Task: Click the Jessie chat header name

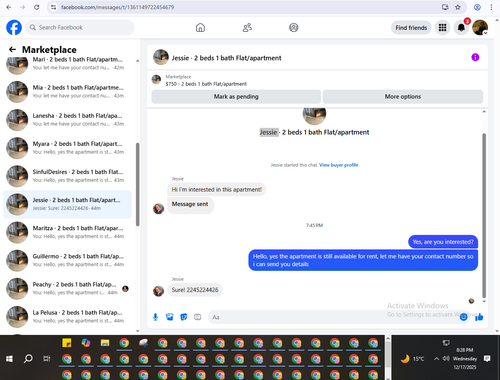Action: click(x=226, y=58)
